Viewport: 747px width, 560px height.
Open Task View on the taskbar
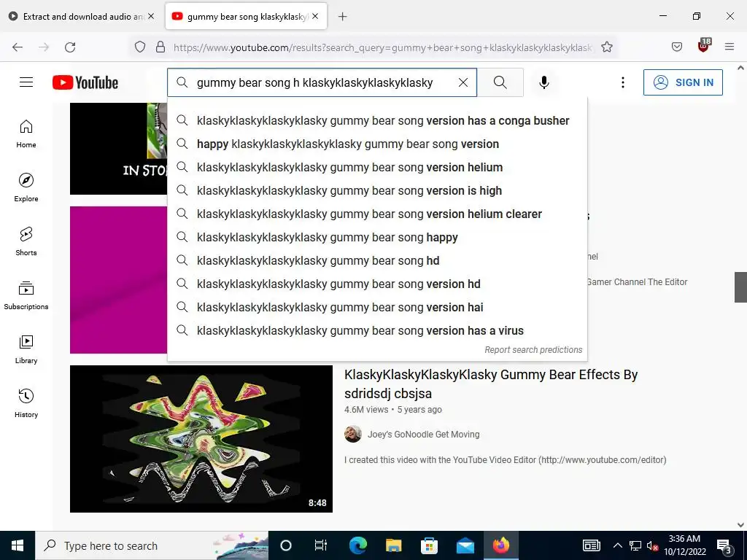coord(321,545)
